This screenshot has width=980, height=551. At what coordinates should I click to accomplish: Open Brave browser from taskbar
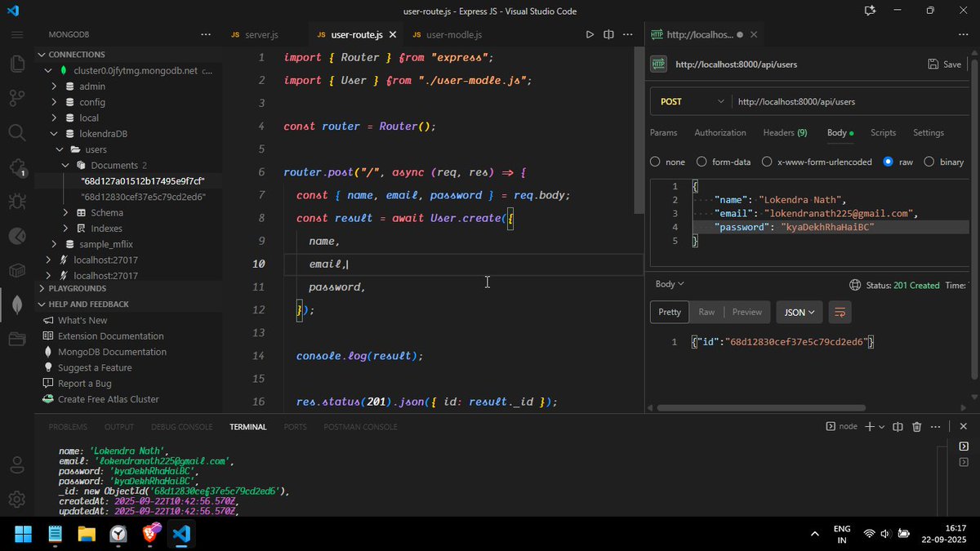point(150,534)
